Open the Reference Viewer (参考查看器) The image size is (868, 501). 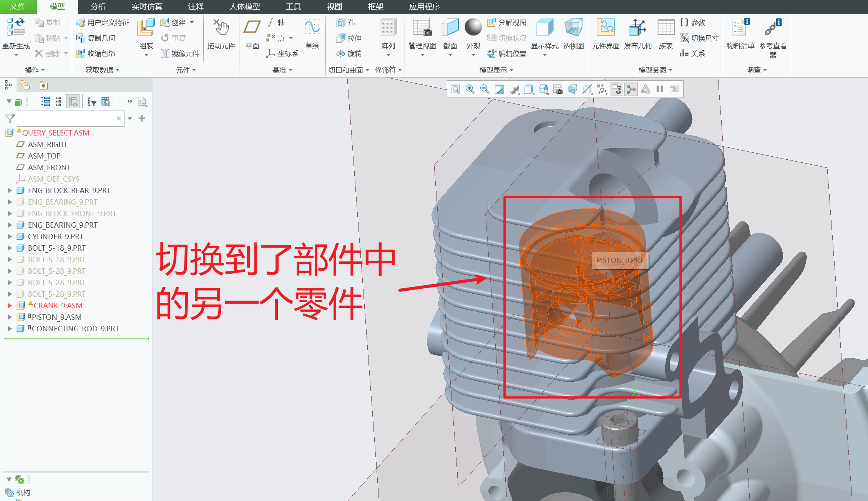click(x=772, y=28)
